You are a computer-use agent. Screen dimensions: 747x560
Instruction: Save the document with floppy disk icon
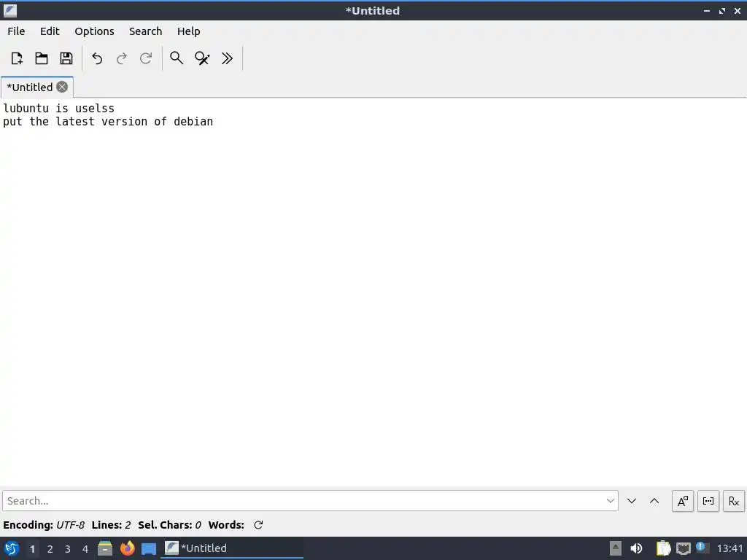pos(66,58)
